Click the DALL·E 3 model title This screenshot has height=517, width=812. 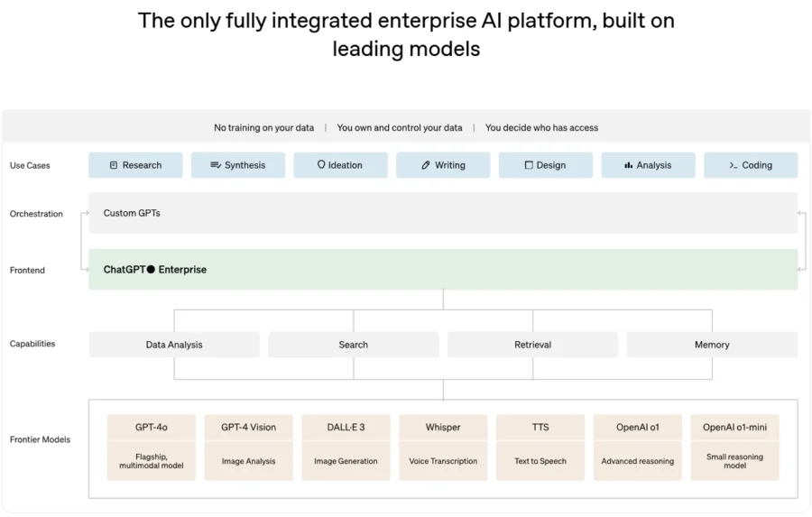(x=346, y=428)
